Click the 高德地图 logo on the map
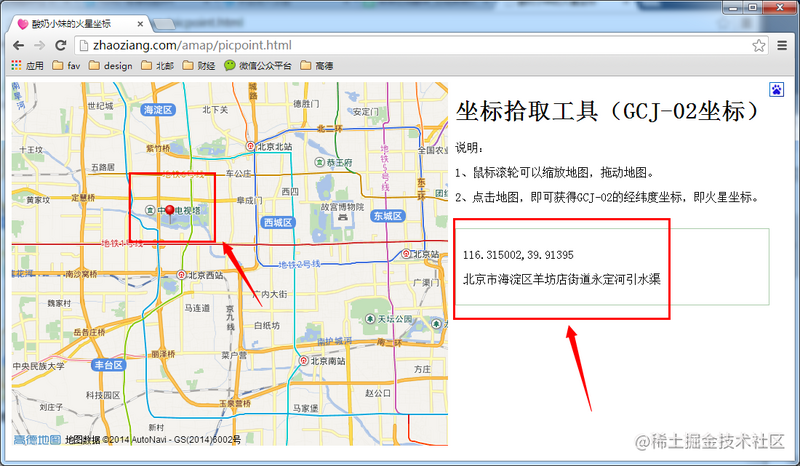800x466 pixels. tap(37, 439)
